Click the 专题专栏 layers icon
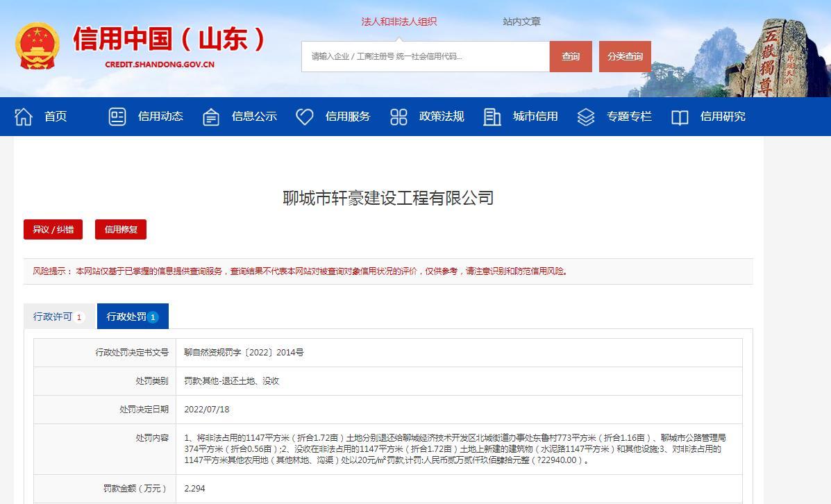This screenshot has height=504, width=831. click(x=586, y=117)
